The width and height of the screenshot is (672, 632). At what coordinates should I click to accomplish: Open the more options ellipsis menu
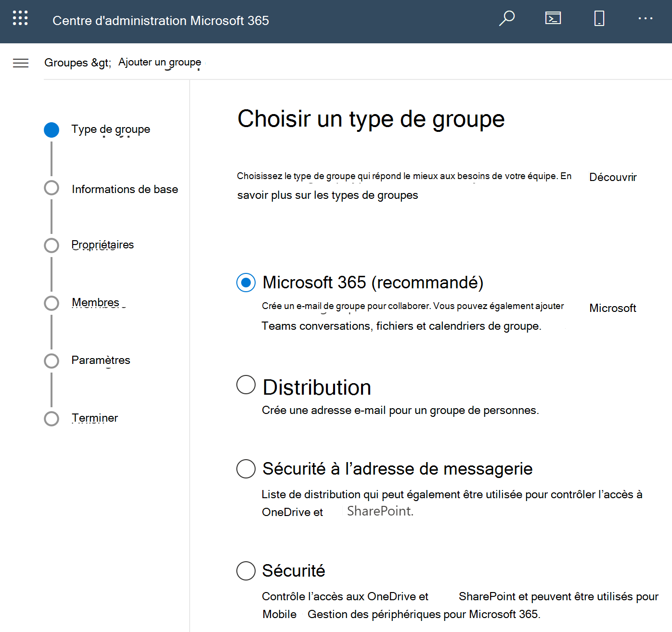click(x=646, y=18)
